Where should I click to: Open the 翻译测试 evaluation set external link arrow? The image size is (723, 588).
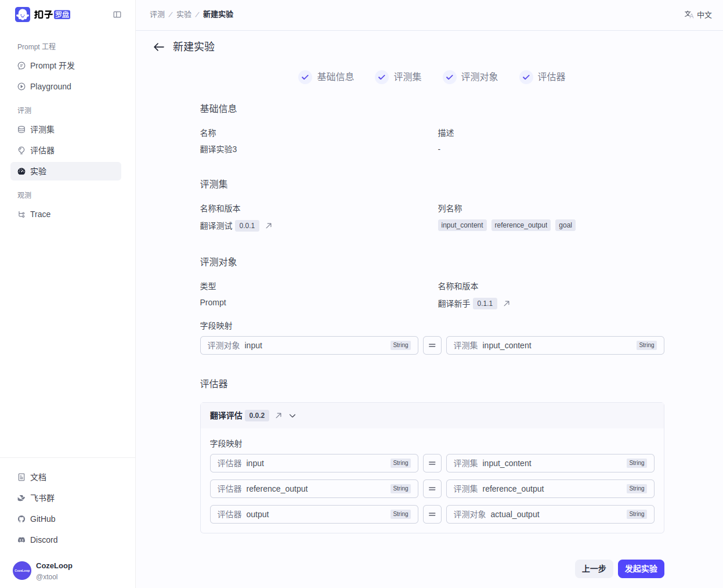[269, 226]
